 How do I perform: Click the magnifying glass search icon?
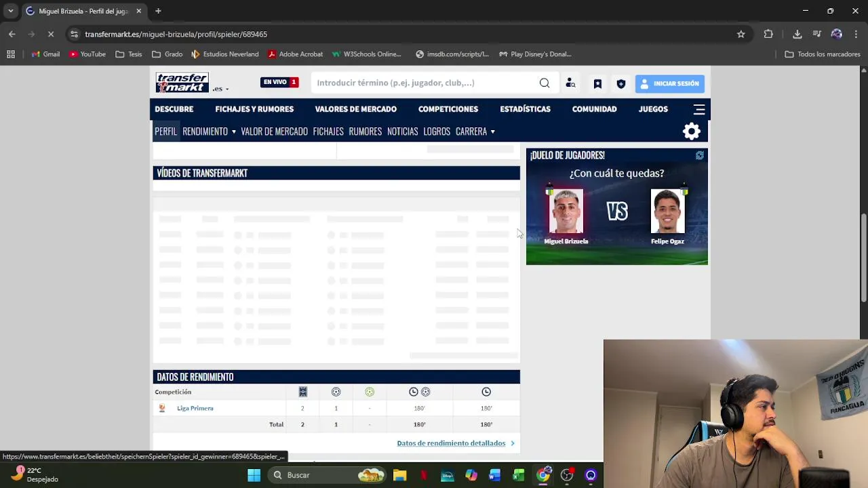[x=545, y=83]
